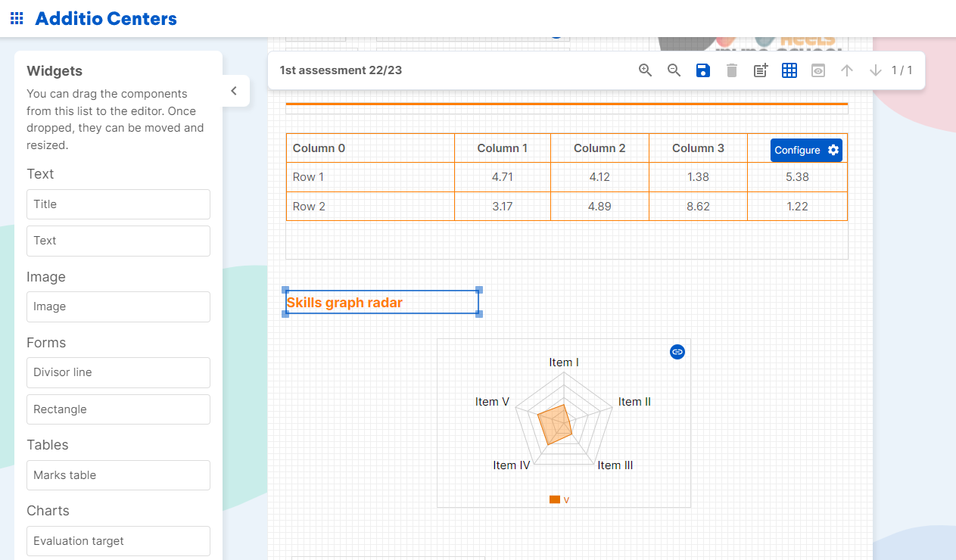Click the 5.38 table cell
956x560 pixels.
point(797,177)
